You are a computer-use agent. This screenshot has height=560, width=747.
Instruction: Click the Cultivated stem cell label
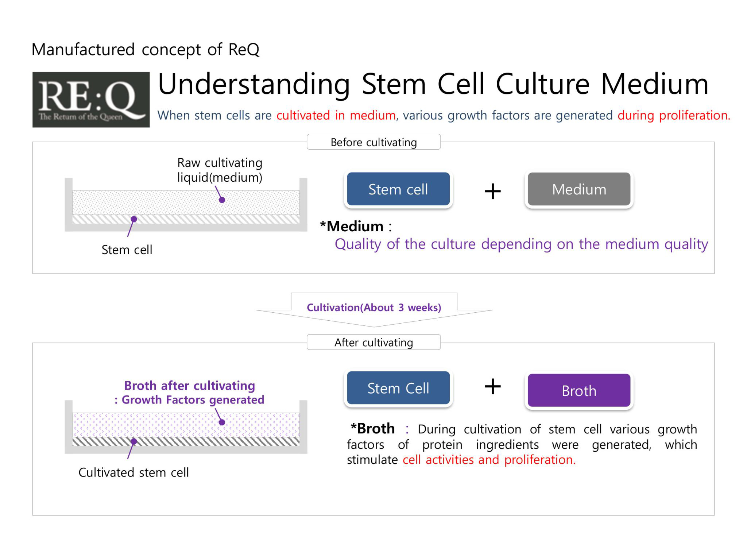click(133, 472)
